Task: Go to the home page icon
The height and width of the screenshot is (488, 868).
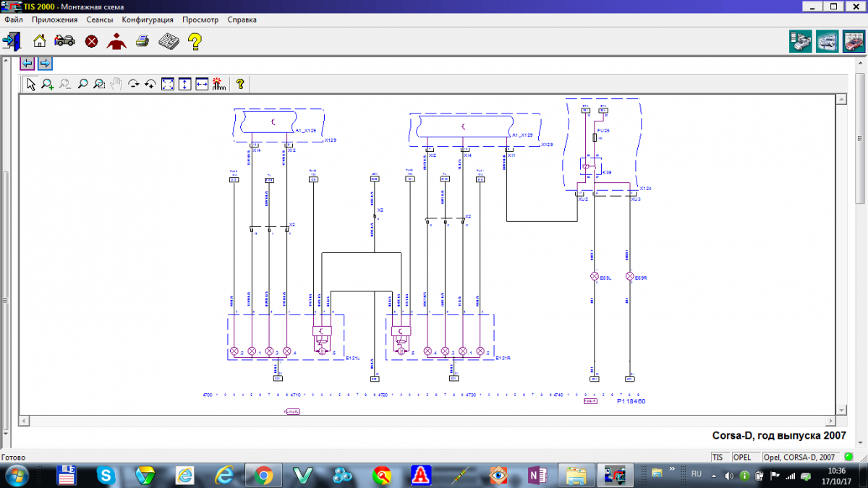Action: (x=40, y=40)
